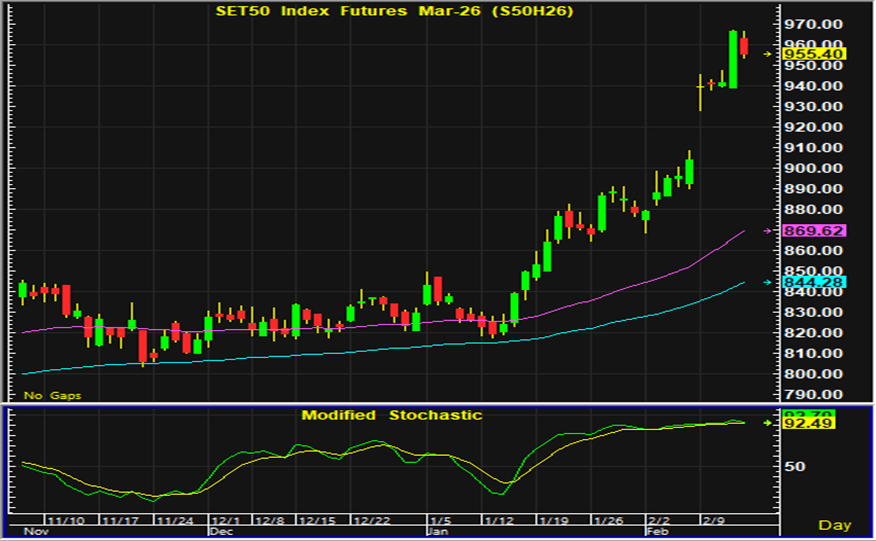Select the 12/22 date on time axis

tap(372, 522)
